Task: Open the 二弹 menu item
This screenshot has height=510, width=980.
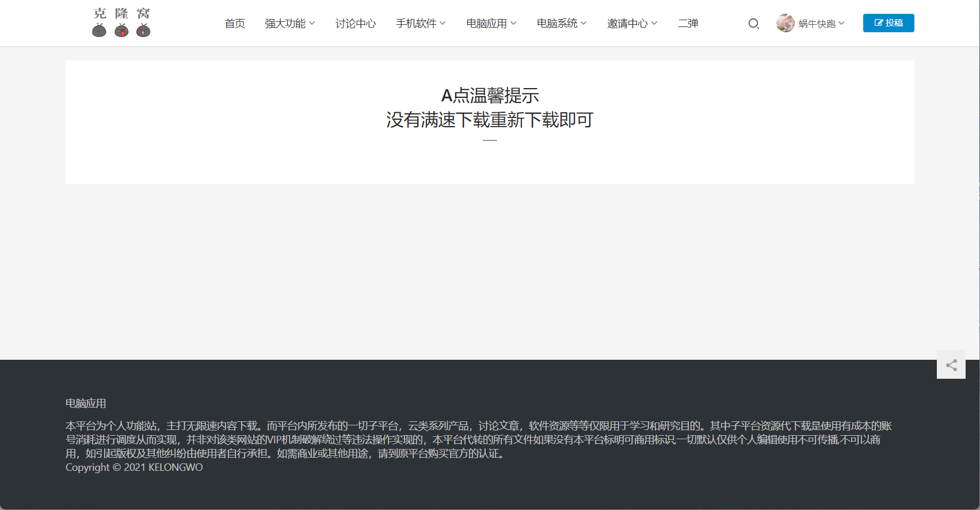Action: point(688,24)
